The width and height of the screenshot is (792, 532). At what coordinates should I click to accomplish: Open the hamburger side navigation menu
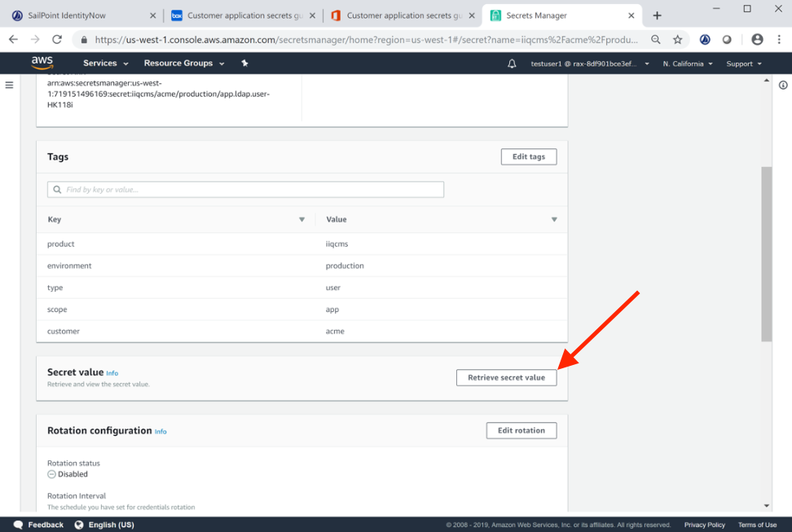(x=10, y=85)
